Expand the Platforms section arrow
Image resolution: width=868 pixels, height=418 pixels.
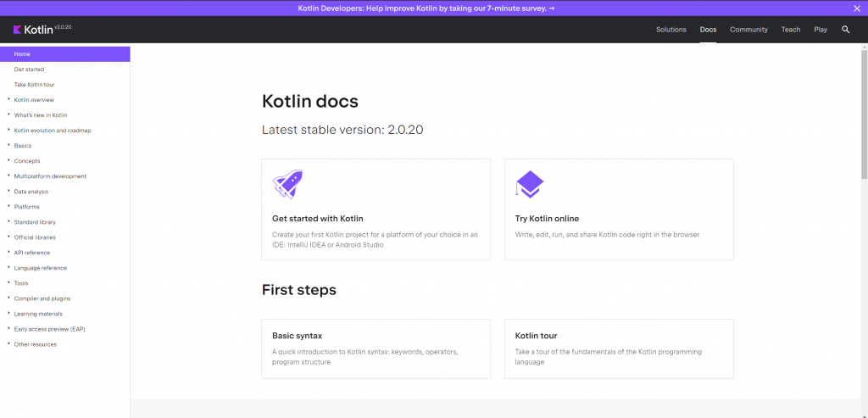pos(8,206)
